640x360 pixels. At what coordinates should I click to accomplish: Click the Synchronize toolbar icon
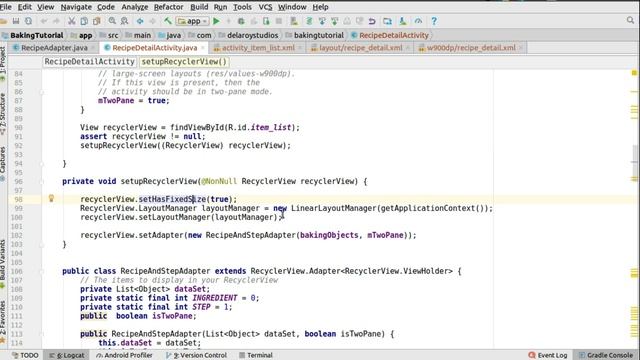28,21
